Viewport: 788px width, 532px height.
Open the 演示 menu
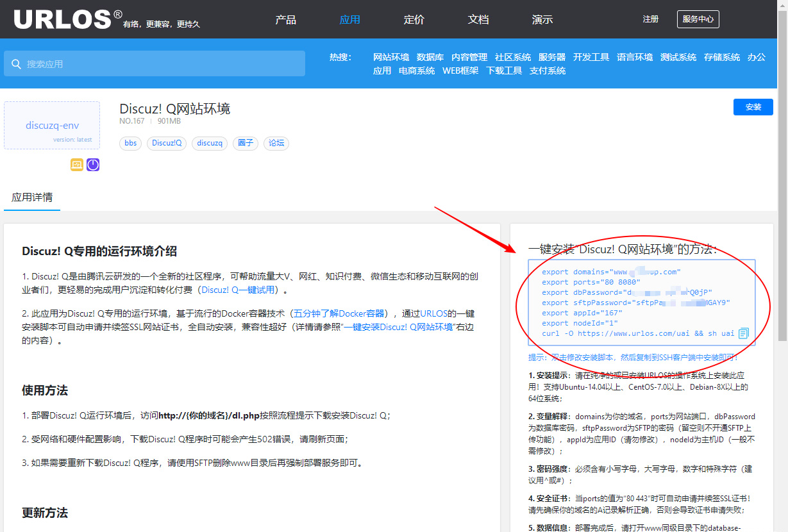point(542,19)
